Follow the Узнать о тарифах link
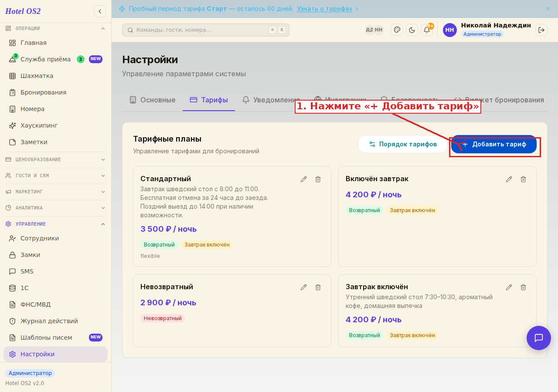Screen dimensions: 558x392 pos(325,9)
